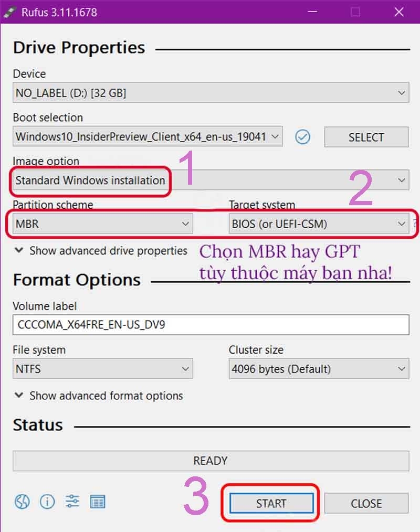
Task: Click the Format Options heading
Action: coord(77,280)
